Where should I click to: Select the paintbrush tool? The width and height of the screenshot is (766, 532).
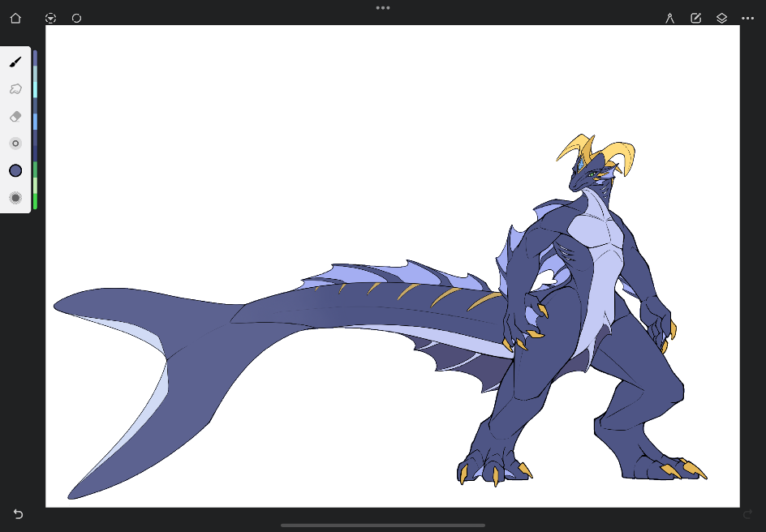(x=15, y=62)
